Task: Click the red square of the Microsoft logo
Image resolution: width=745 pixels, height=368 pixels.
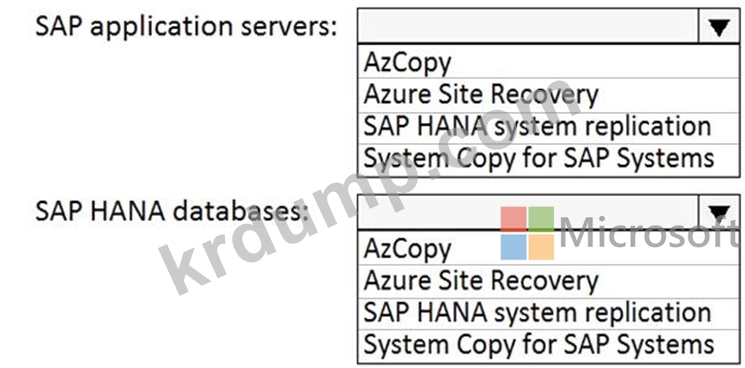Action: click(x=514, y=219)
